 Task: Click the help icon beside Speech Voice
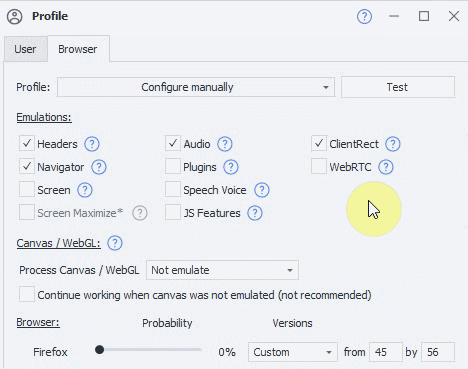262,190
